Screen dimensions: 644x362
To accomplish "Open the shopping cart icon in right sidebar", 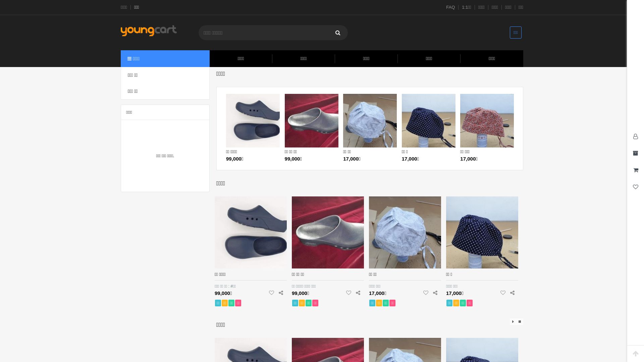I will pos(636,170).
